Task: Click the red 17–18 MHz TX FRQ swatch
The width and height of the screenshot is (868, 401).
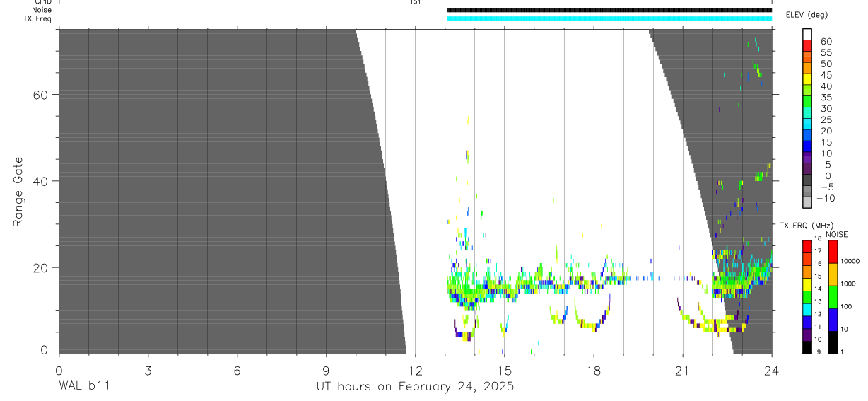Action: 807,246
